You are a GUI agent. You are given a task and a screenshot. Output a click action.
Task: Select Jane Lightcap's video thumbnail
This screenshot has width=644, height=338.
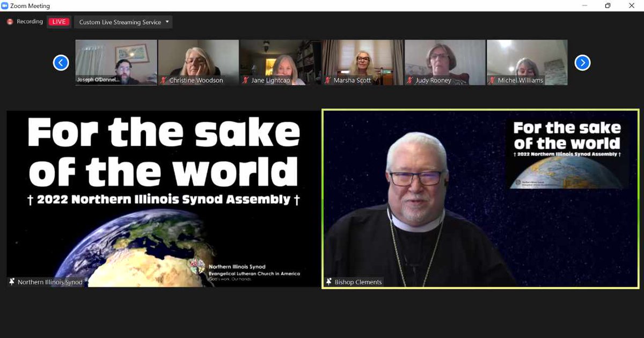(281, 62)
